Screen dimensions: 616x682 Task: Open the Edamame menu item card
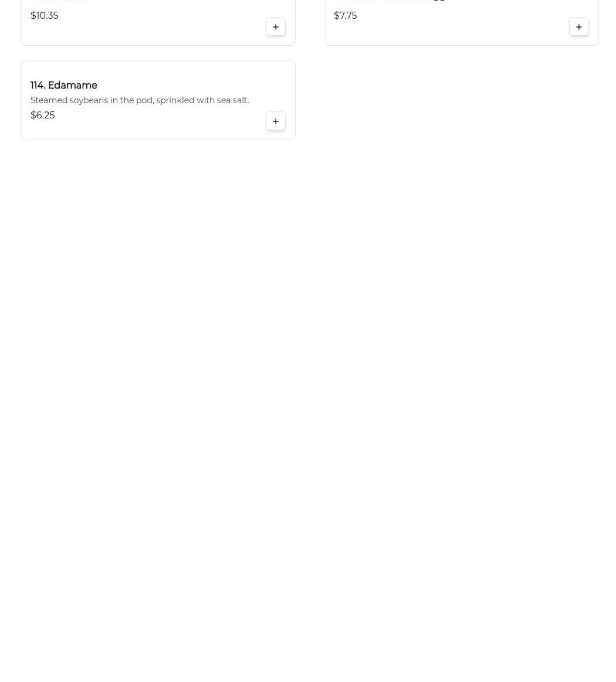coord(158,100)
